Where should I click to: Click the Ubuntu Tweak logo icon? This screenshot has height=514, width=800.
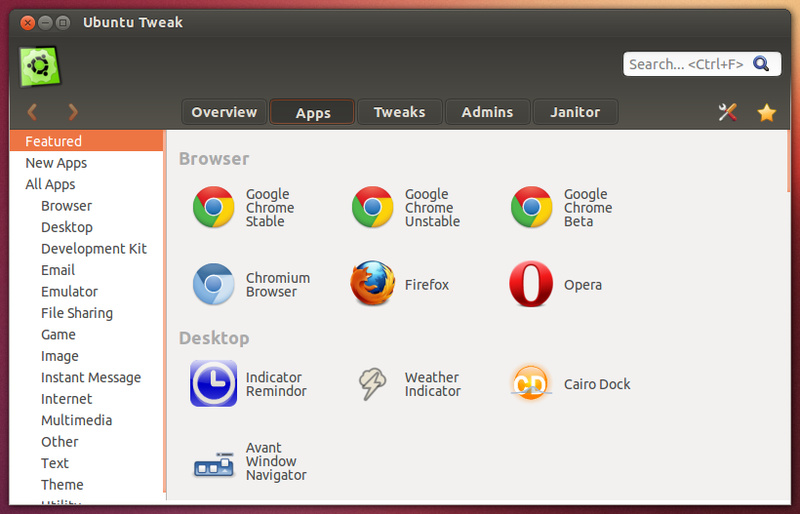coord(40,66)
